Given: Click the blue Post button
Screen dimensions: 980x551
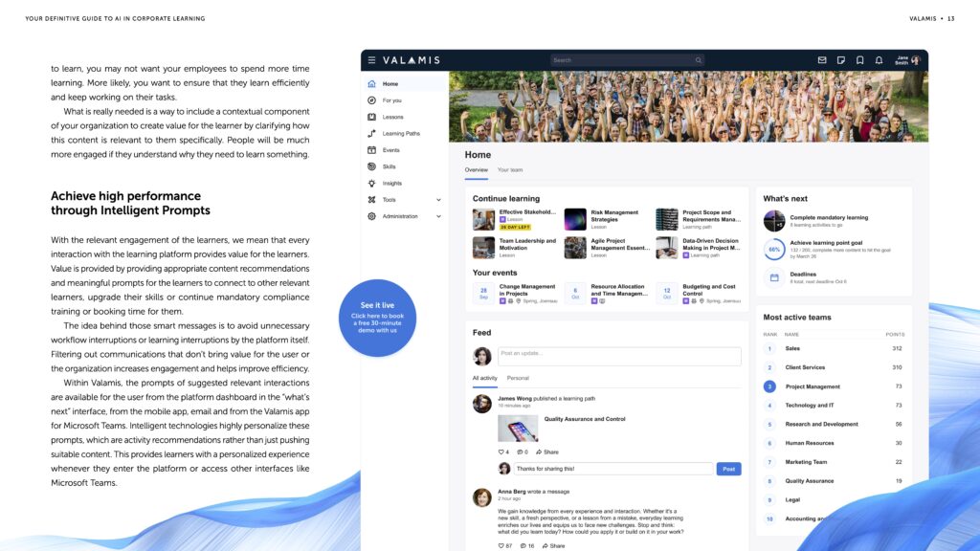Looking at the screenshot, I should click(728, 469).
